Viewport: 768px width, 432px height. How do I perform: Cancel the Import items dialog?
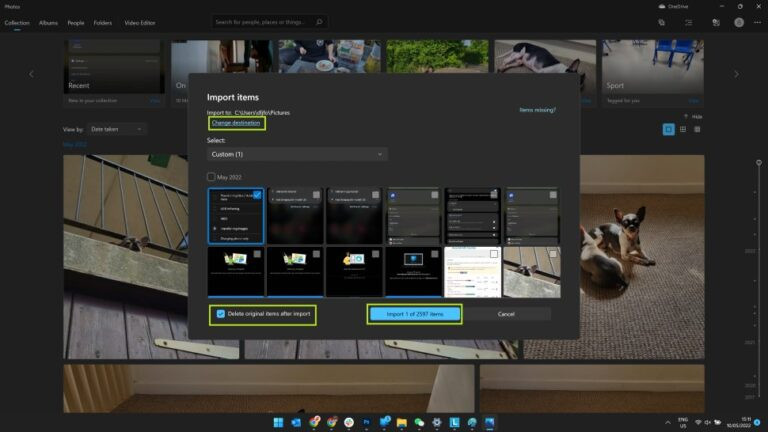pyautogui.click(x=506, y=314)
